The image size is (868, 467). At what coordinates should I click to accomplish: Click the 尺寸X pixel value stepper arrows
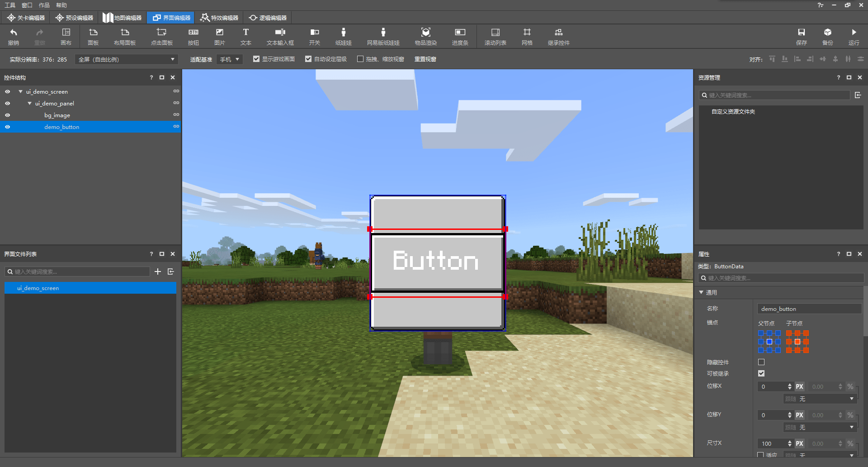pyautogui.click(x=790, y=443)
